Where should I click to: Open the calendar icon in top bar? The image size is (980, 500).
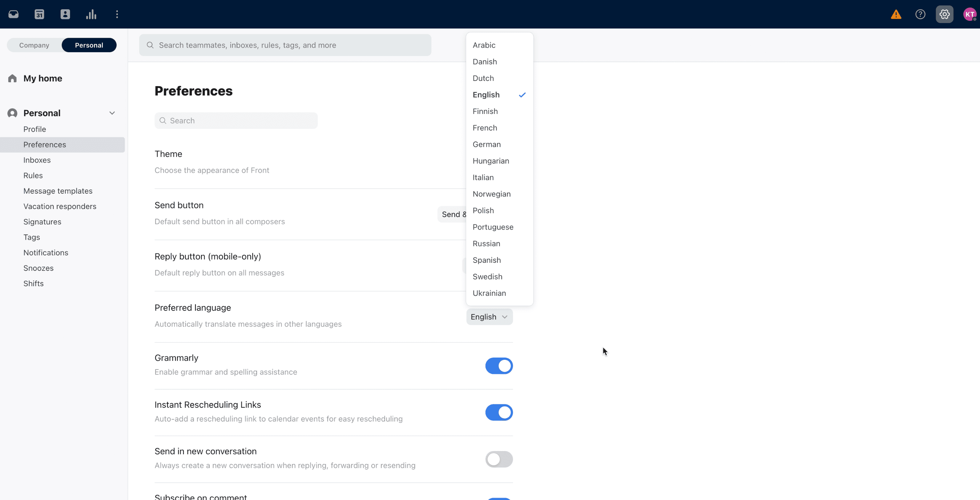(39, 14)
